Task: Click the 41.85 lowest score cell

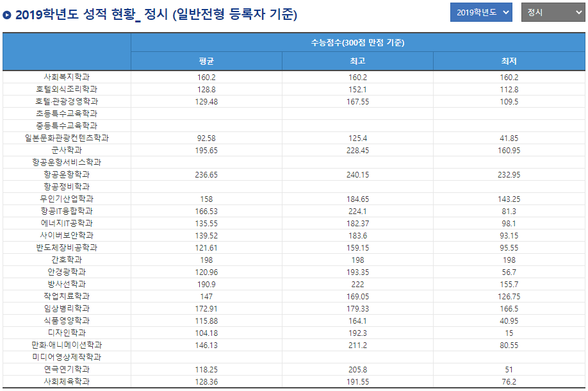Action: tap(509, 138)
